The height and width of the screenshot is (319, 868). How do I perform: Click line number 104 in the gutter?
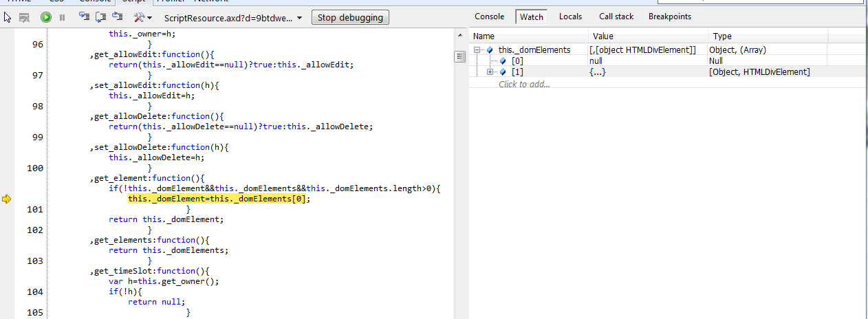tap(34, 291)
